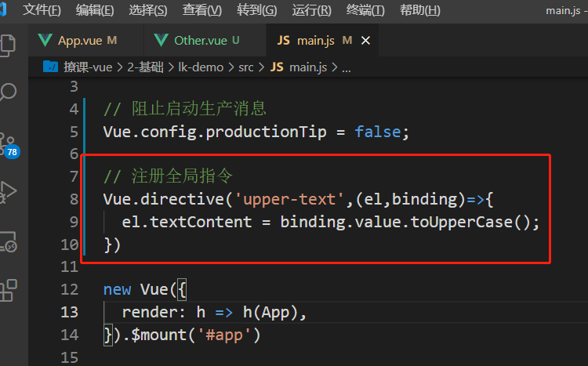Open the Search view in activity bar
This screenshot has height=366, width=588.
(x=8, y=92)
